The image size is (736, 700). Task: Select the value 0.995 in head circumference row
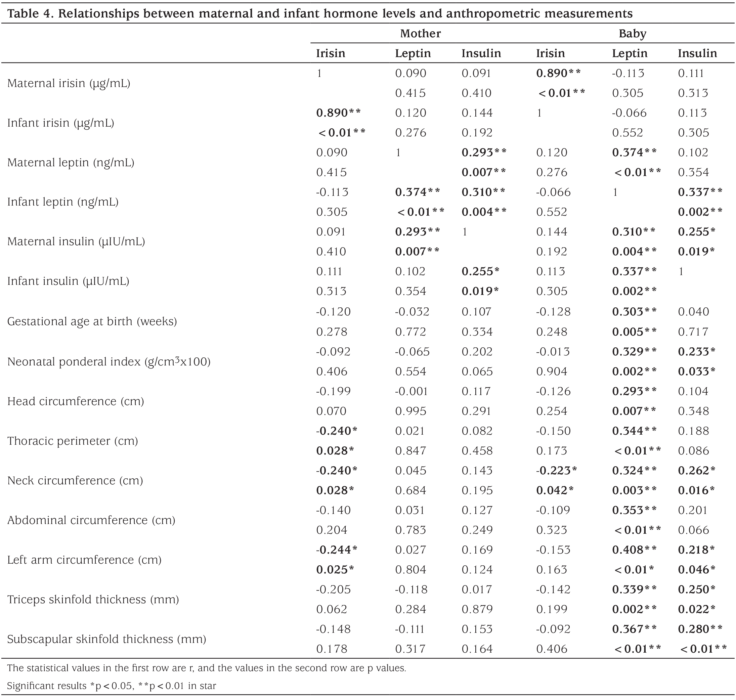coord(410,411)
